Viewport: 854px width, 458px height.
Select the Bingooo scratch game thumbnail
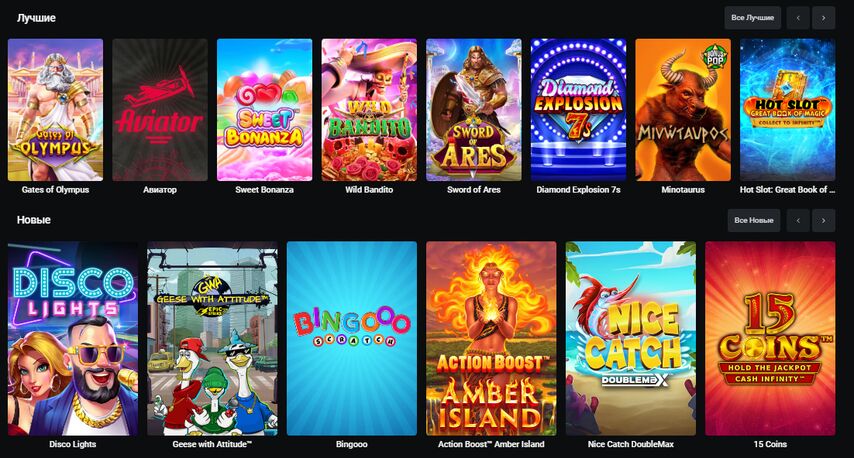[351, 338]
